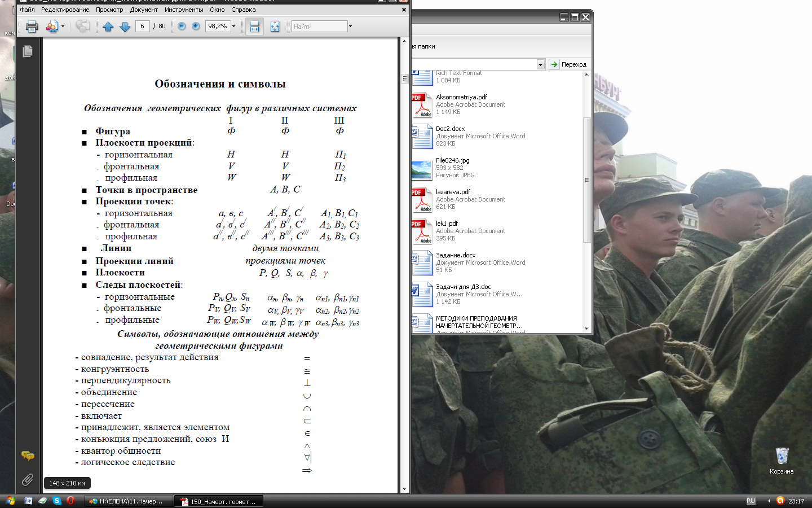This screenshot has width=812, height=508.
Task: Go to next page with down arrow
Action: point(125,27)
